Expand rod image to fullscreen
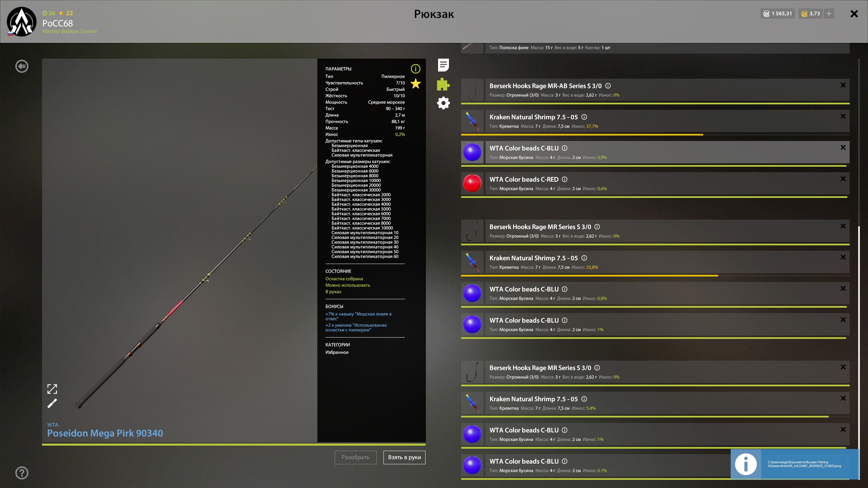 coord(52,389)
